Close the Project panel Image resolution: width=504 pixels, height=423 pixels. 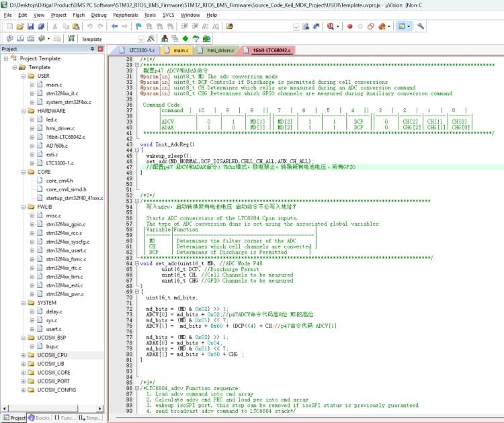100,49
